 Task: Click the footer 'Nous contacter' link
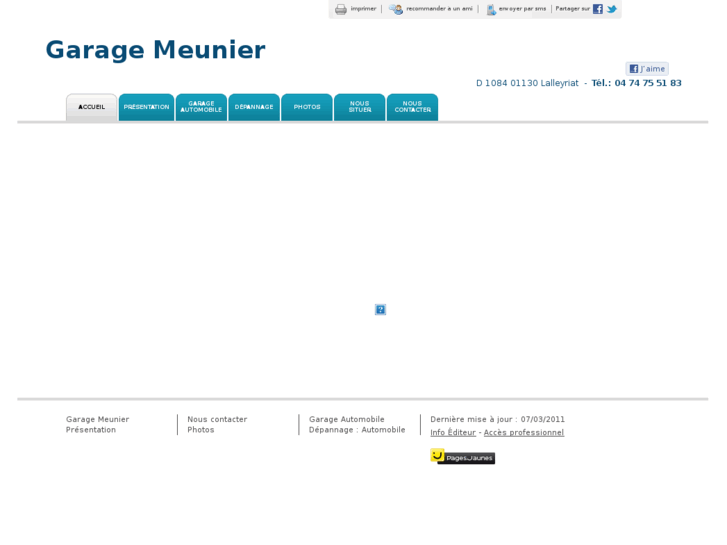(x=217, y=419)
